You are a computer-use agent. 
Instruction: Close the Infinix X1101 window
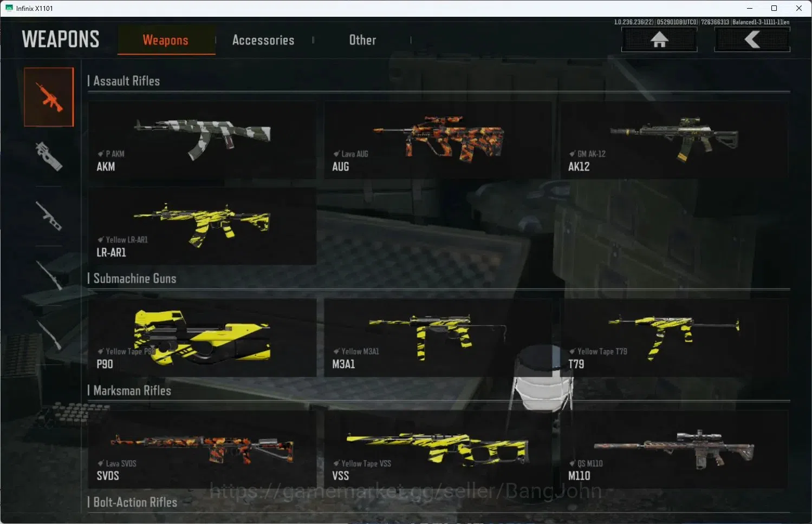point(799,8)
